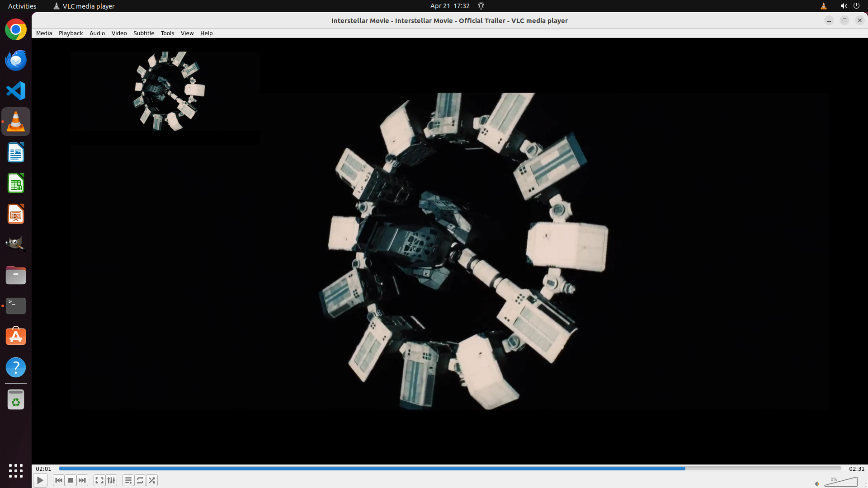Click elapsed time label 02:01
The width and height of the screenshot is (868, 488).
[x=44, y=469]
